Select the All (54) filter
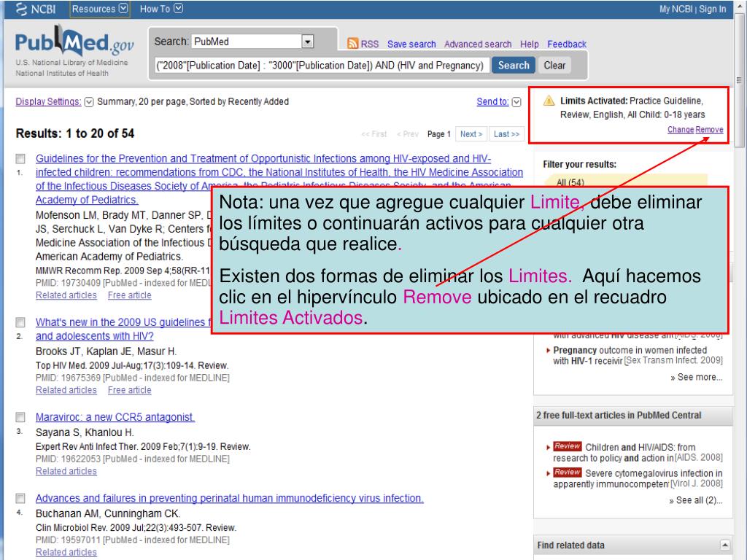The image size is (747, 560). pyautogui.click(x=570, y=182)
